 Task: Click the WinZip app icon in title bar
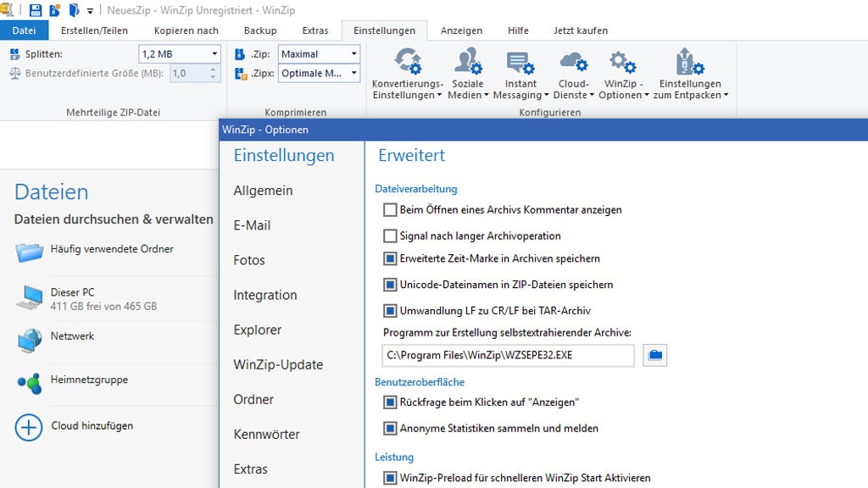click(x=6, y=9)
